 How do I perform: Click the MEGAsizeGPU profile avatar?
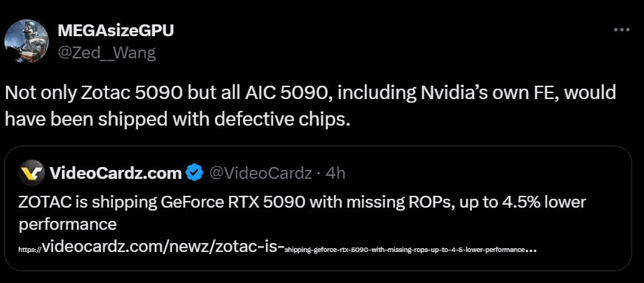click(x=27, y=41)
